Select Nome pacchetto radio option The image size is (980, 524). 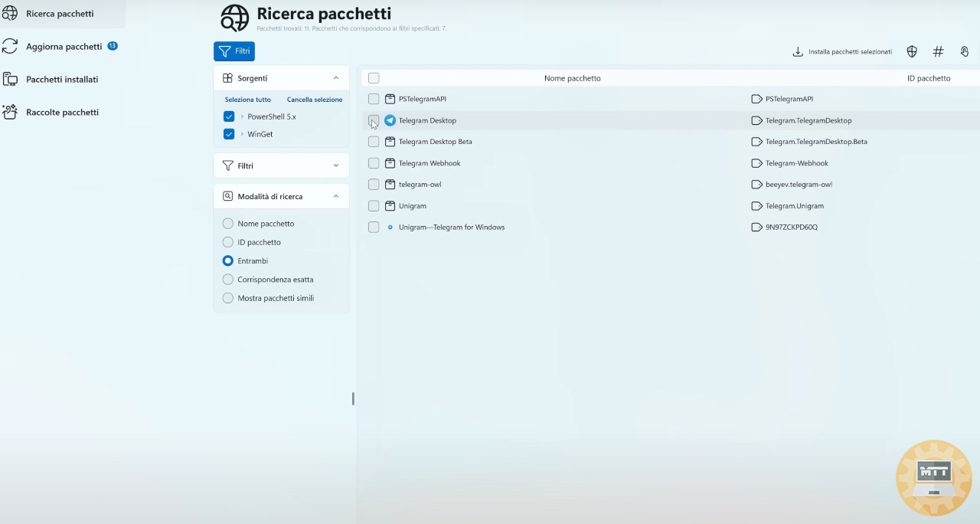click(227, 224)
